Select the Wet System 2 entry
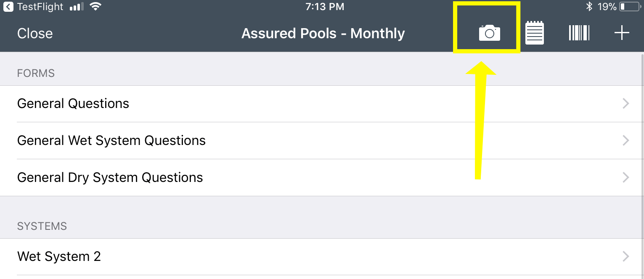This screenshot has width=644, height=279. pos(59,256)
